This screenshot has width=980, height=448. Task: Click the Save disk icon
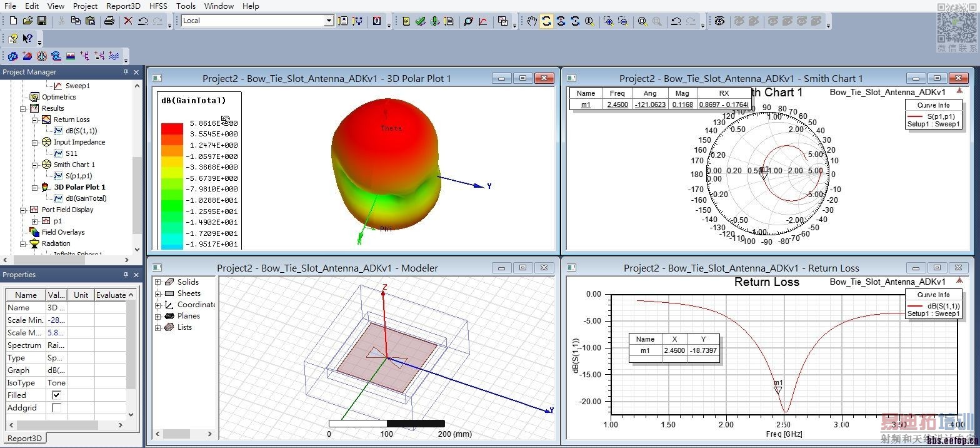point(42,21)
